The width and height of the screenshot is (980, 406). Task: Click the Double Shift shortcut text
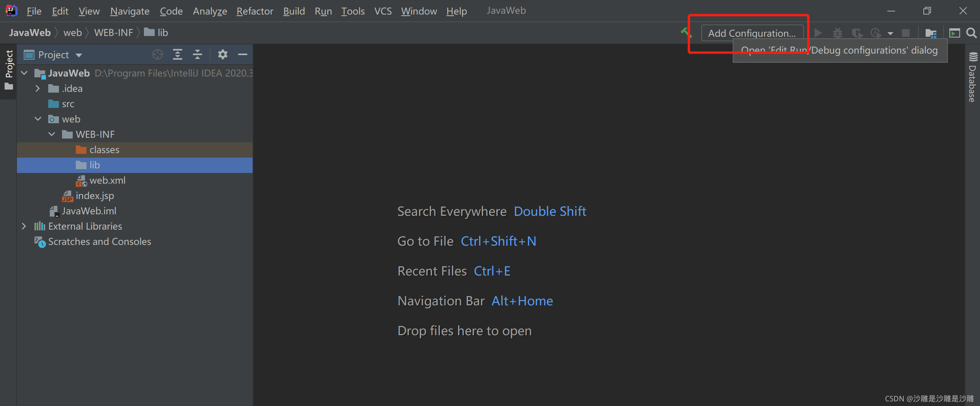point(550,211)
